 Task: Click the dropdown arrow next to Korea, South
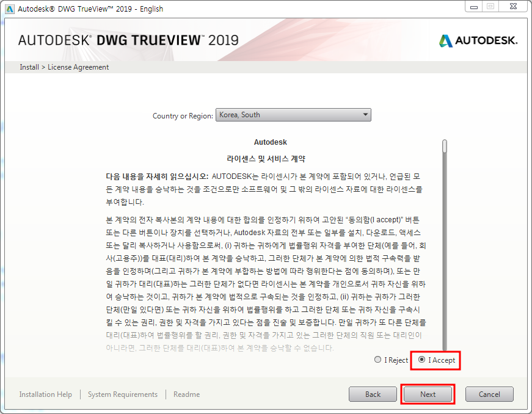click(365, 115)
